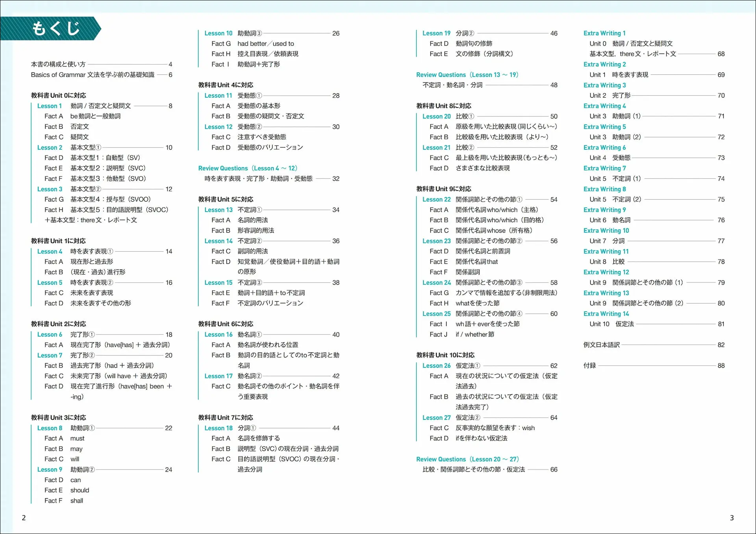Open the 付録 entry
Screen dimensions: 756x534
(x=589, y=366)
